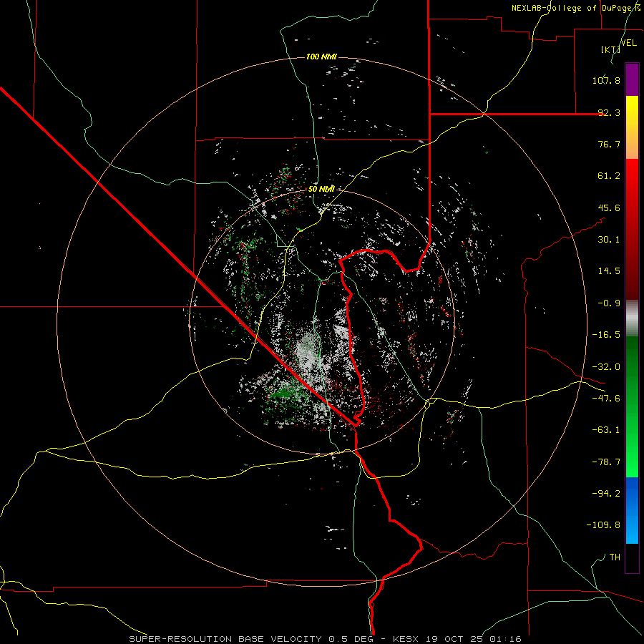644x644 pixels.
Task: Pick the dark TH segment of color bar
Action: (x=632, y=557)
